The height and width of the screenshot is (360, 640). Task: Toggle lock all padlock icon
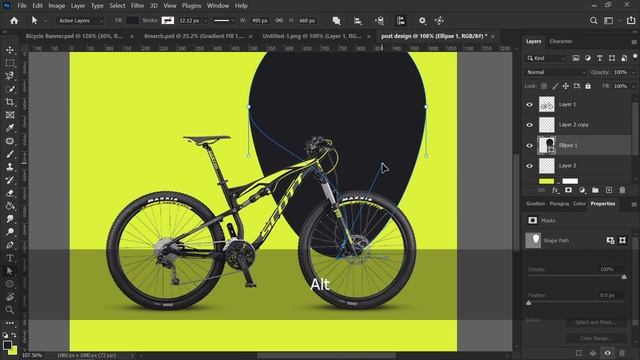point(588,86)
